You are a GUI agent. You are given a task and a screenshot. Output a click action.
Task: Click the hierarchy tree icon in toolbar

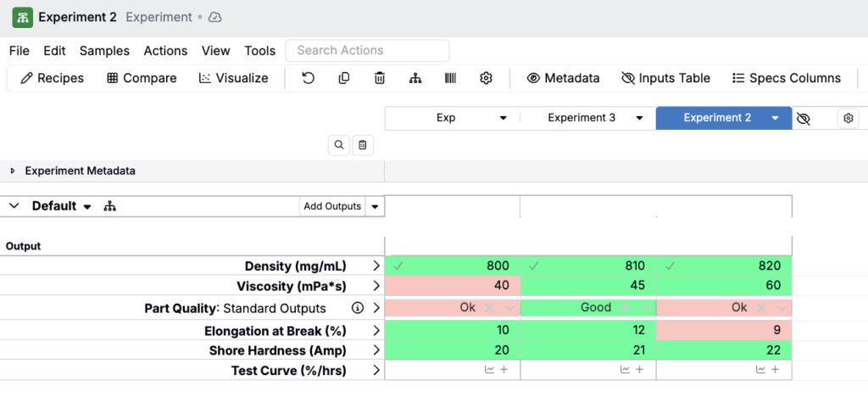(415, 78)
